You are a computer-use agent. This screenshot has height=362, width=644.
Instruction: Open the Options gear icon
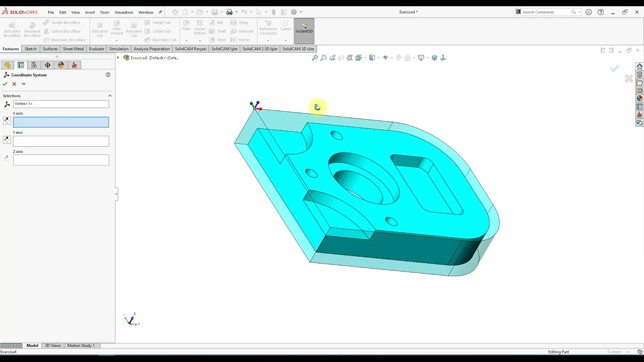pos(294,12)
